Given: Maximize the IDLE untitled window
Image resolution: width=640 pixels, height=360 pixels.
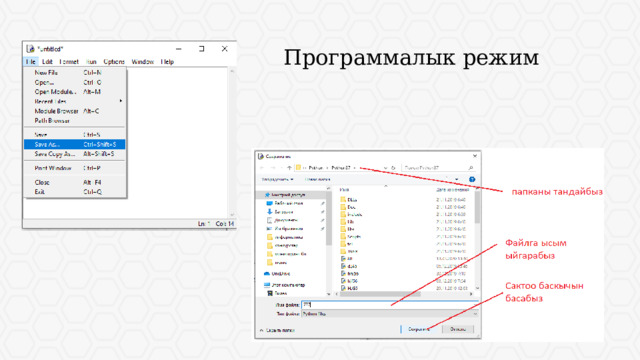Looking at the screenshot, I should click(x=202, y=49).
